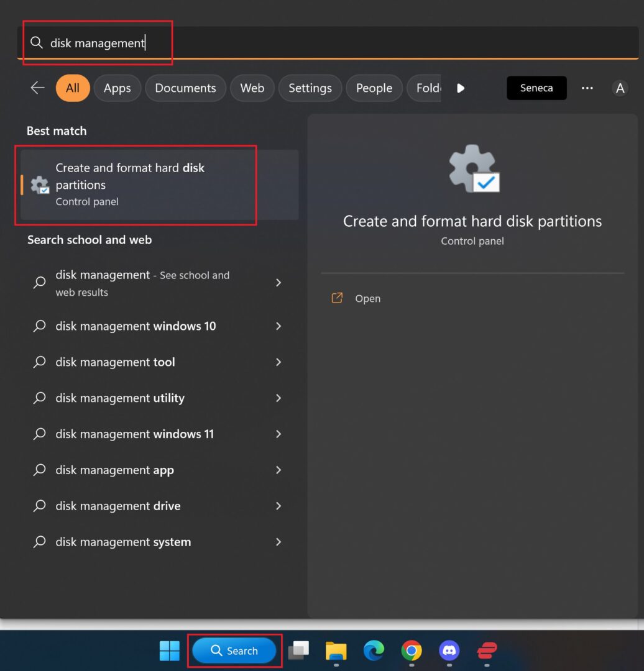Select the All filter tab
Image resolution: width=644 pixels, height=671 pixels.
[x=72, y=88]
